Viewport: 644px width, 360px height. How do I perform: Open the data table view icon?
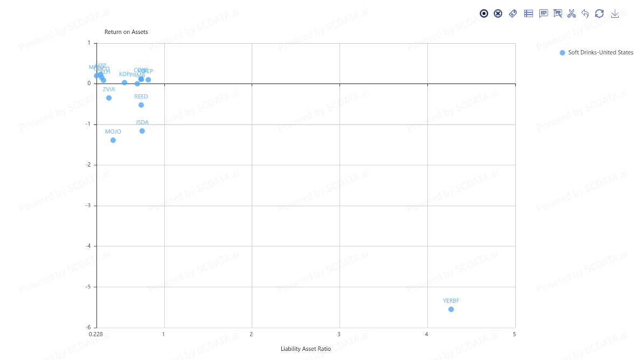[x=529, y=13]
